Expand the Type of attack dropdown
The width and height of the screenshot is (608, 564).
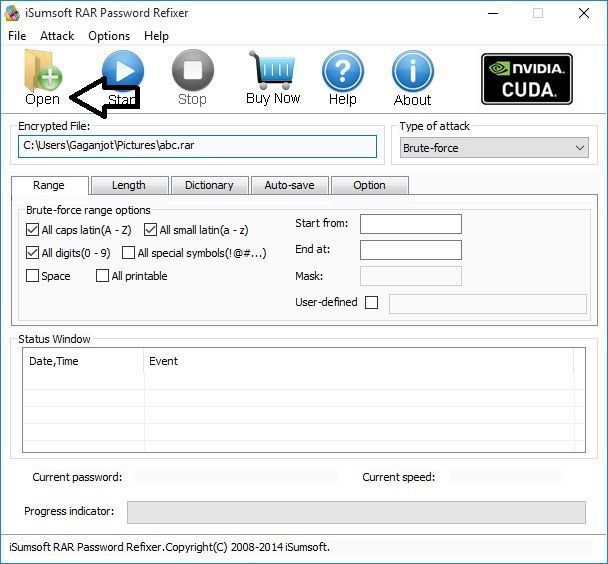click(x=494, y=148)
